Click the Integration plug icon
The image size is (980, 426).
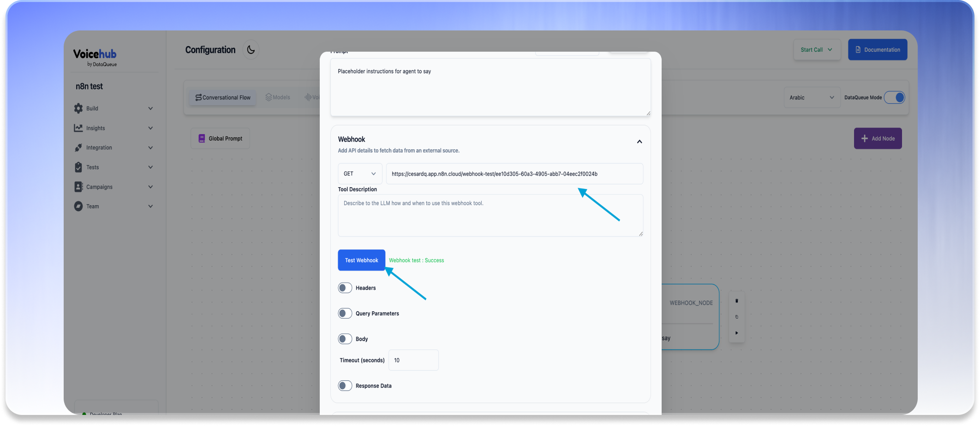coord(78,148)
